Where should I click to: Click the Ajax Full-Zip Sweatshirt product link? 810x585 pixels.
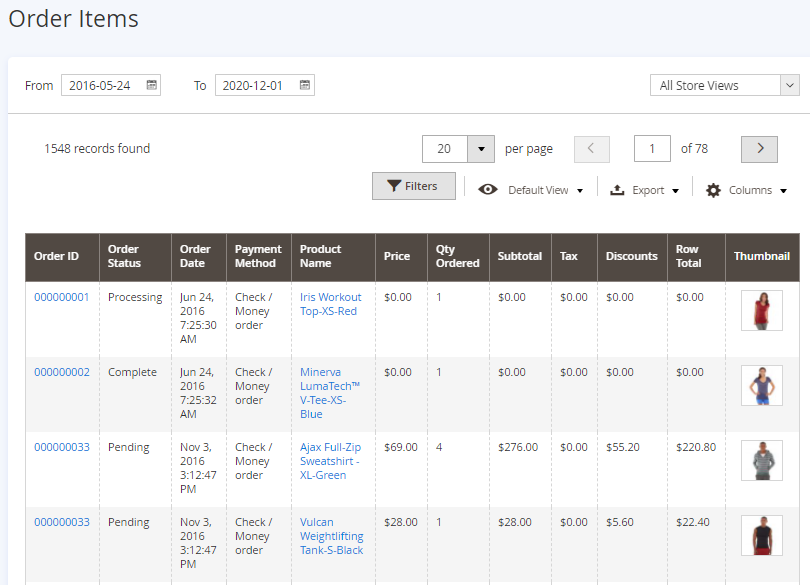(x=330, y=461)
